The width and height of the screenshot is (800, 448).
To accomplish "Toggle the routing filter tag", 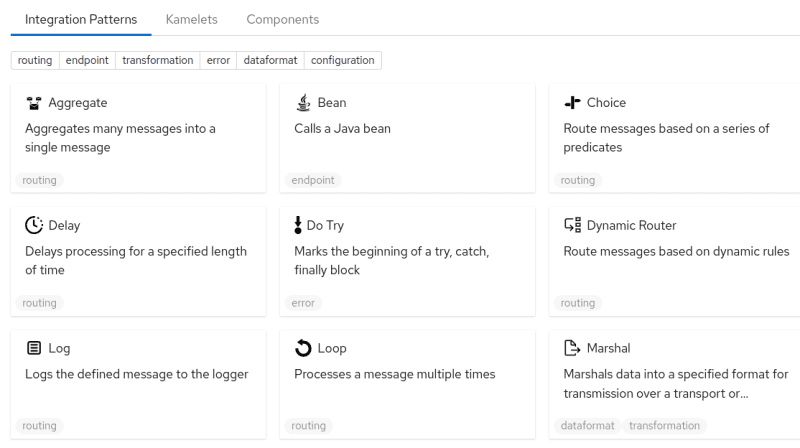I will point(35,60).
